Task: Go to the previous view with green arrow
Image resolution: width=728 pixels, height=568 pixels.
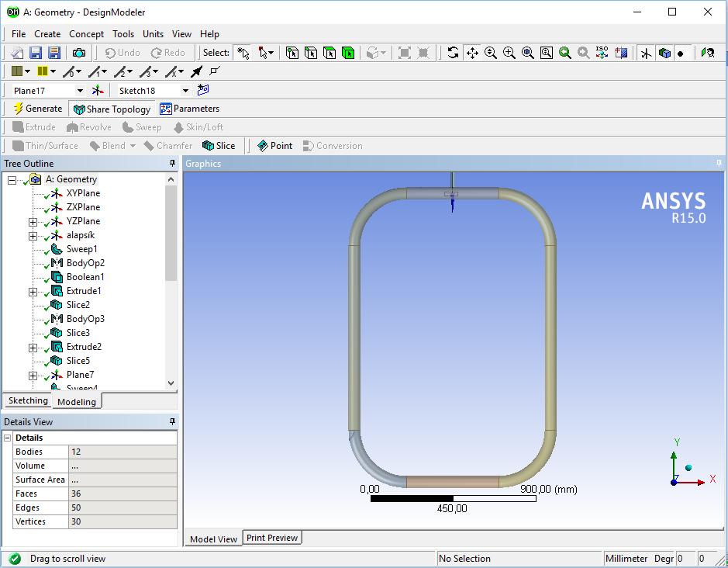Action: tap(565, 53)
